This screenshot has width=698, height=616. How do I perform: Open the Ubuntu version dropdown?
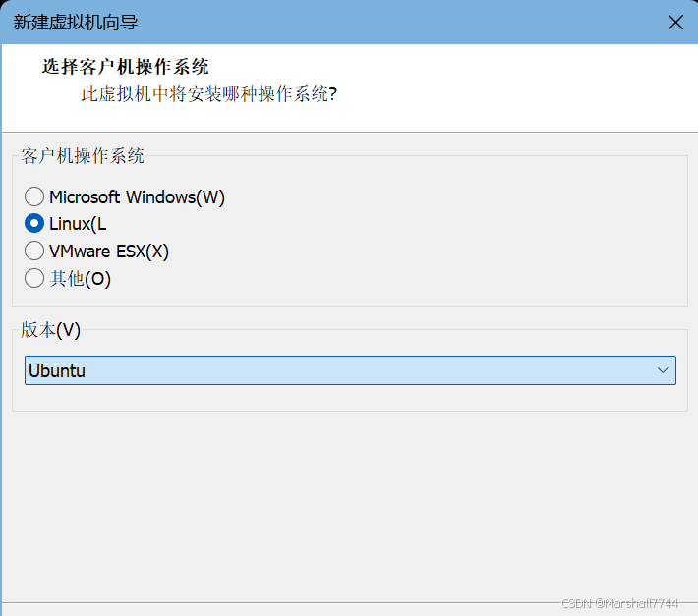click(350, 370)
